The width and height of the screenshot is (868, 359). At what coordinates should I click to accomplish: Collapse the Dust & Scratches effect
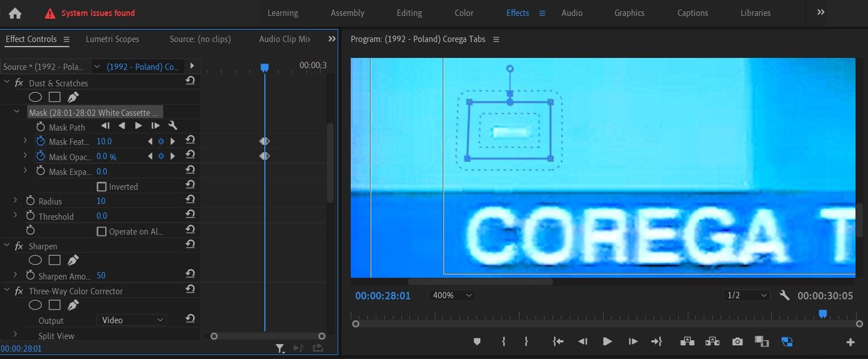pyautogui.click(x=7, y=82)
